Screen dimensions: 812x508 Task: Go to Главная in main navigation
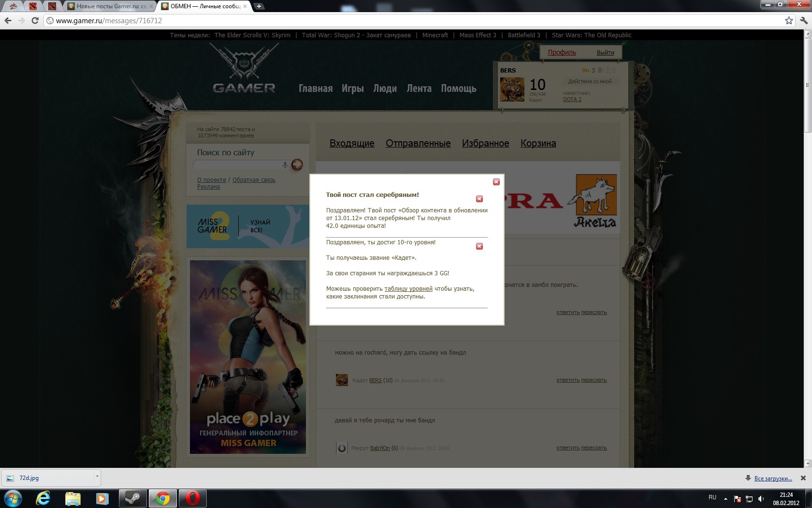[x=316, y=89]
